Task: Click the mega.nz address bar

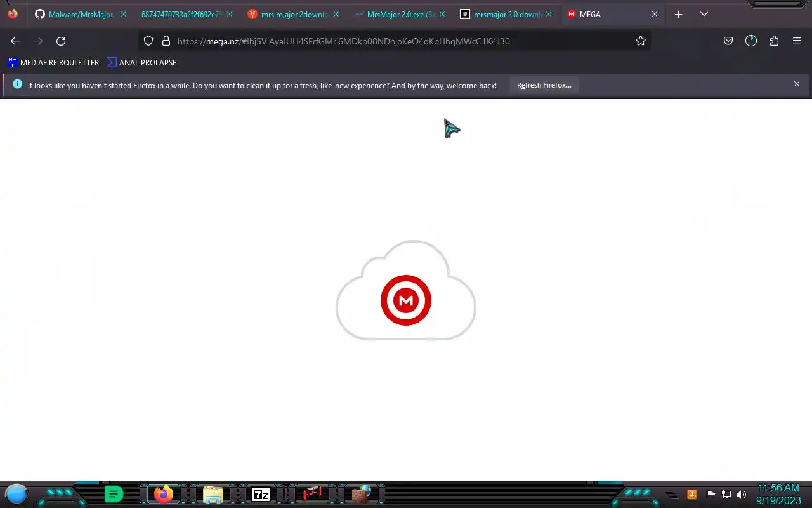Action: [395, 41]
